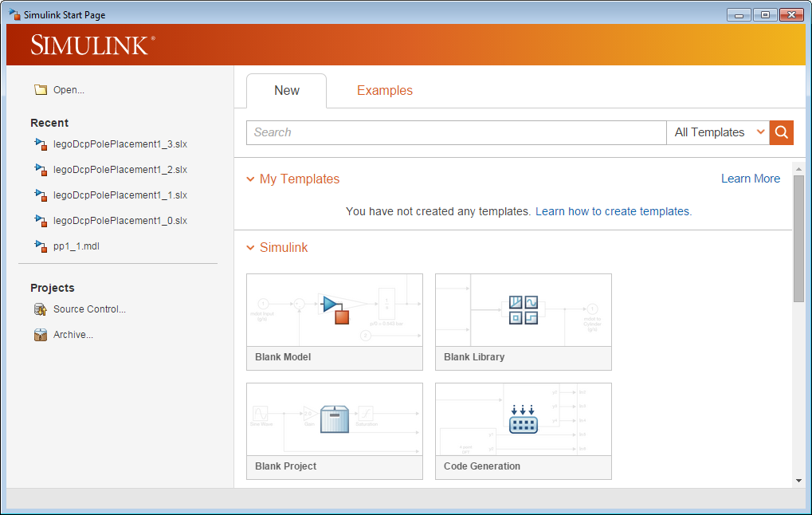This screenshot has height=515, width=812.
Task: Open Archive... project option
Action: [73, 335]
